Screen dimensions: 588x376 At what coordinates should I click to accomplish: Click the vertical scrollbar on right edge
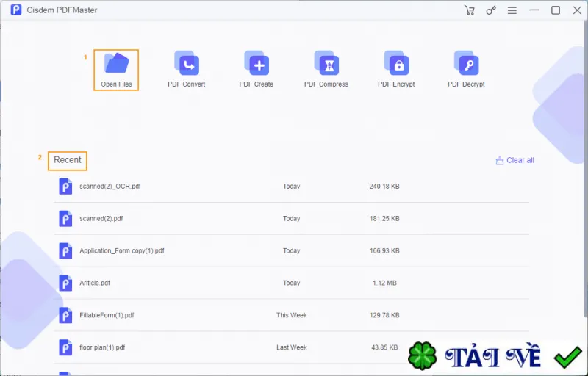[x=586, y=168]
